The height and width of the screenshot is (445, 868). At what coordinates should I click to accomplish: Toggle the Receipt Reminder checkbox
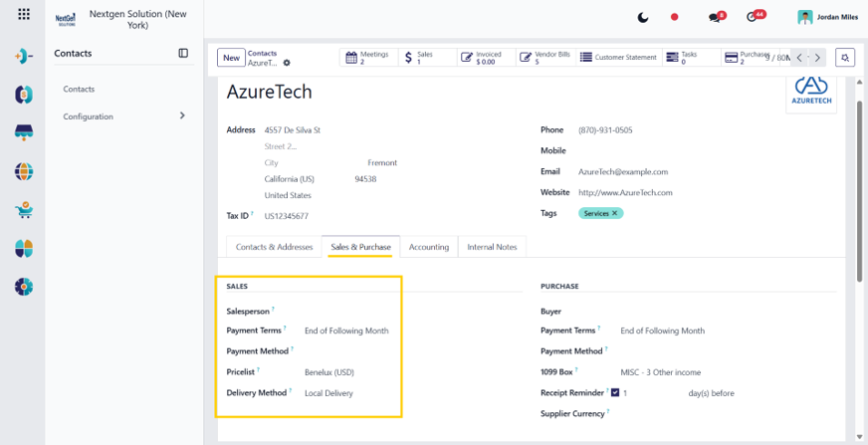tap(615, 393)
